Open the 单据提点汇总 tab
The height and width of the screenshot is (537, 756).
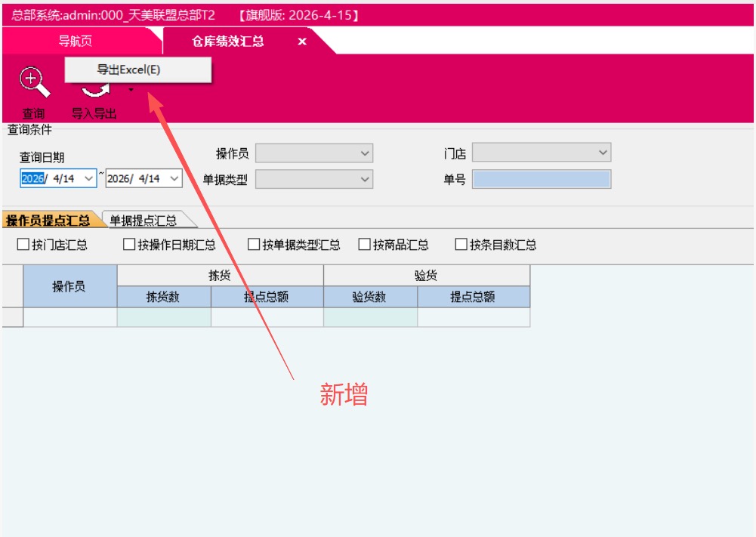coord(143,221)
